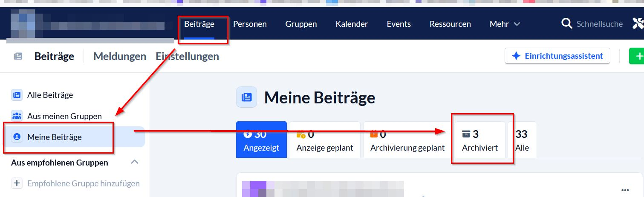Click the Schnellsuche magnifier icon
Screen dimensions: 644x197
point(566,24)
